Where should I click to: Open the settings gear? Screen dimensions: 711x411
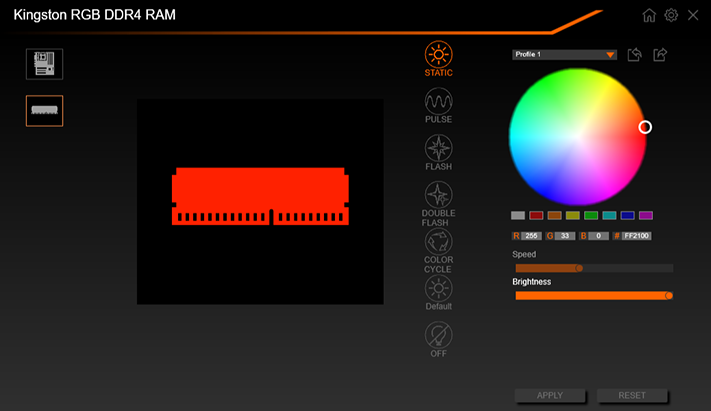(671, 15)
